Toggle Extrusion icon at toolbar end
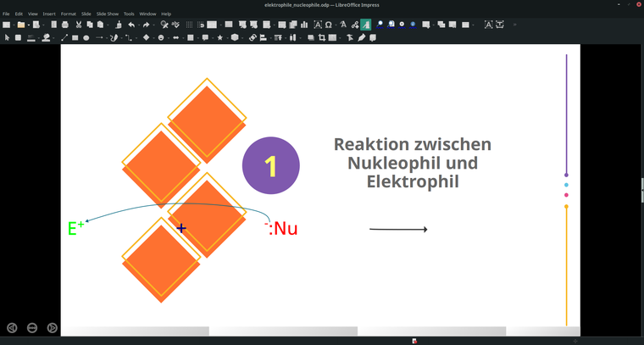The height and width of the screenshot is (345, 644). pos(373,38)
